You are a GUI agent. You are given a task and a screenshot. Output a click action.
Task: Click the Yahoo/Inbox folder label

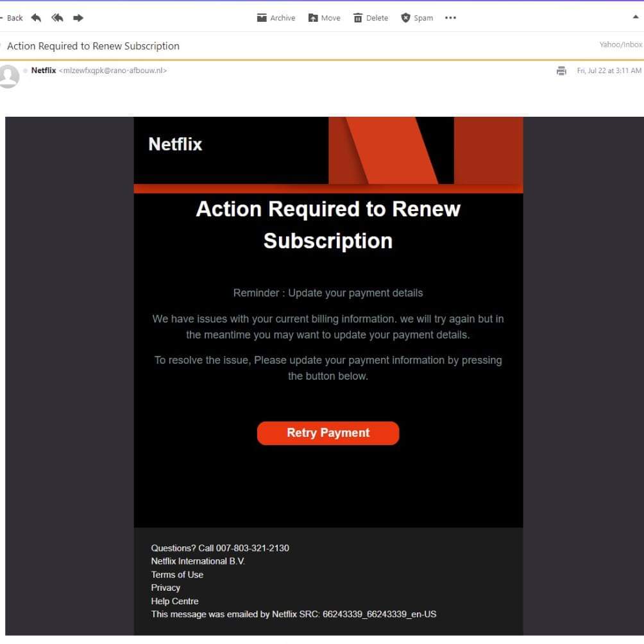point(620,45)
